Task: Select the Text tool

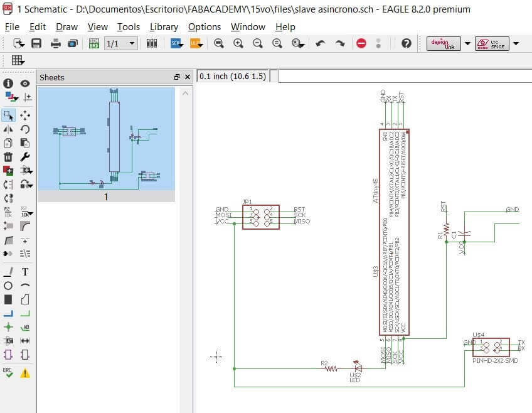Action: (25, 272)
